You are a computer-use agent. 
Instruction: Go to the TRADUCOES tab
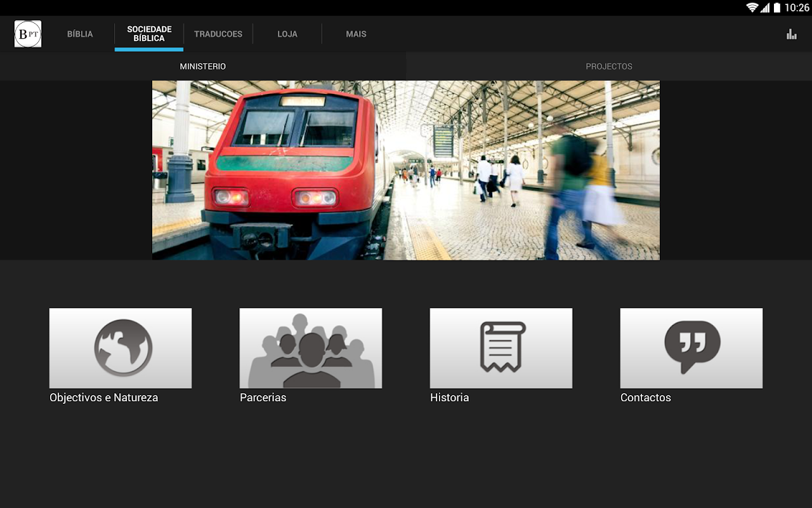pos(218,34)
